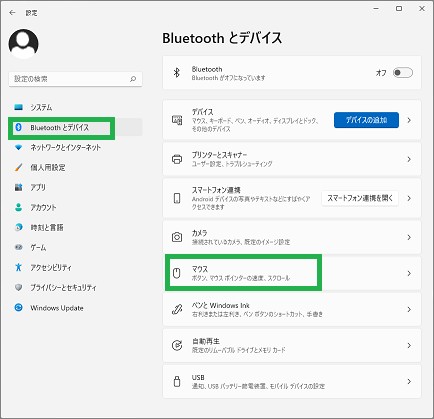Click the camera icon
The height and width of the screenshot is (419, 434).
[177, 237]
